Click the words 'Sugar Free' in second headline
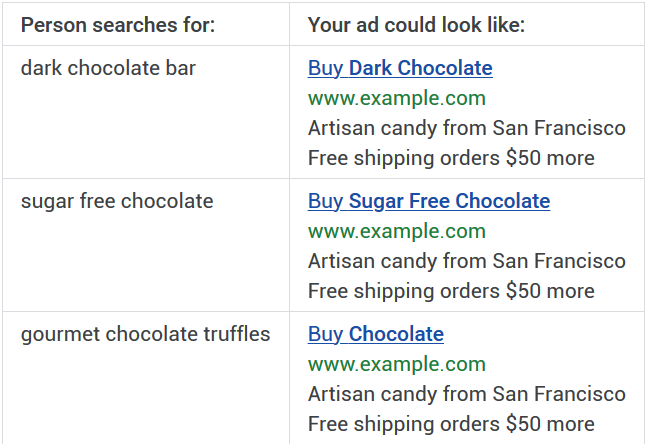This screenshot has height=444, width=647. 399,201
